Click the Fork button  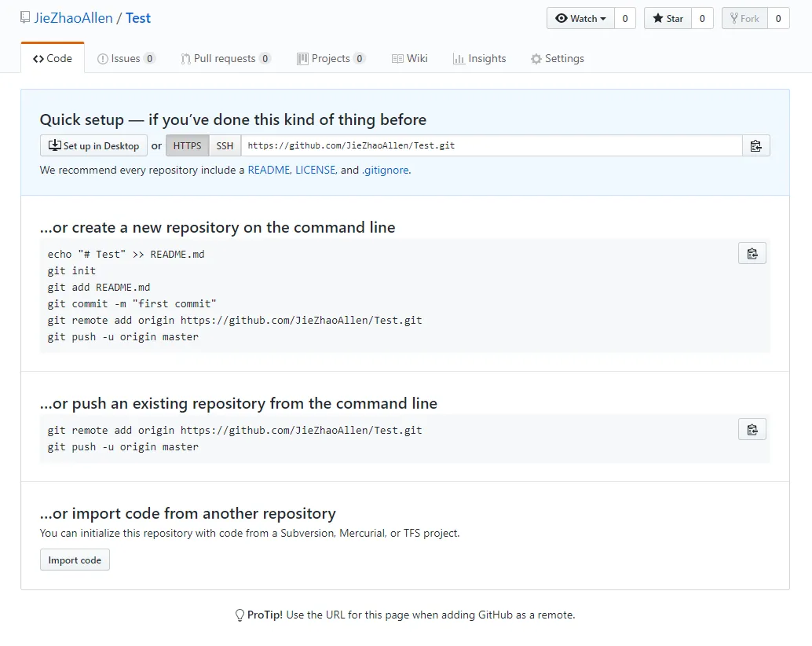(x=744, y=18)
